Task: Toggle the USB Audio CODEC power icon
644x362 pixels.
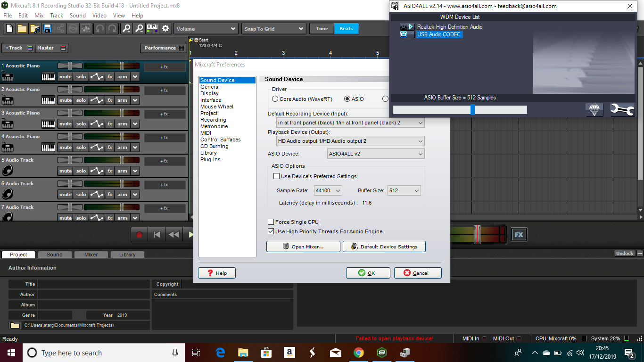Action: 404,34
